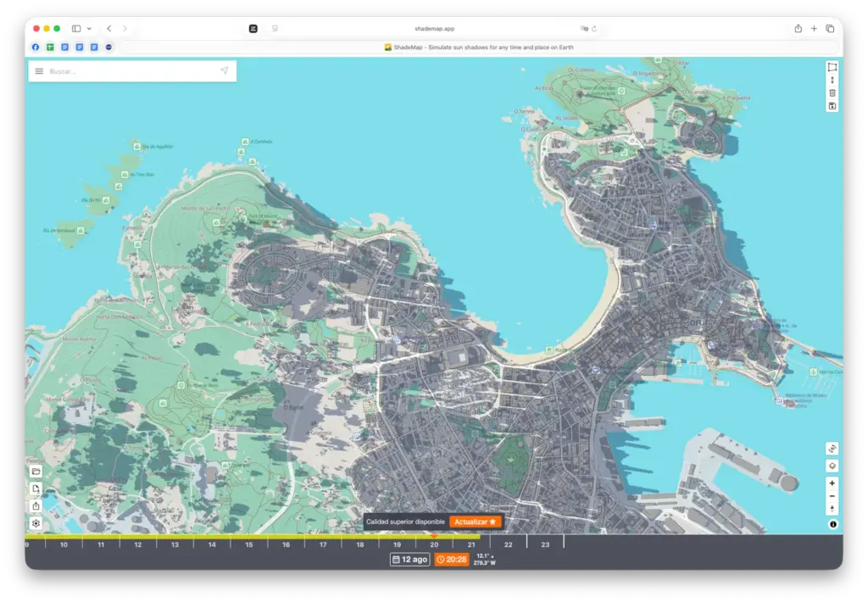This screenshot has width=868, height=603.
Task: Click the share icon on left map panel
Action: click(36, 506)
